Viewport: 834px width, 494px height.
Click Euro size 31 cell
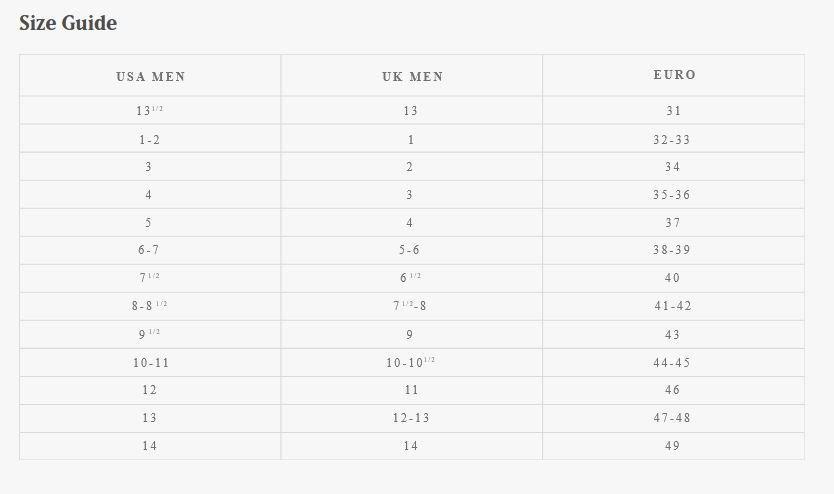tap(673, 111)
